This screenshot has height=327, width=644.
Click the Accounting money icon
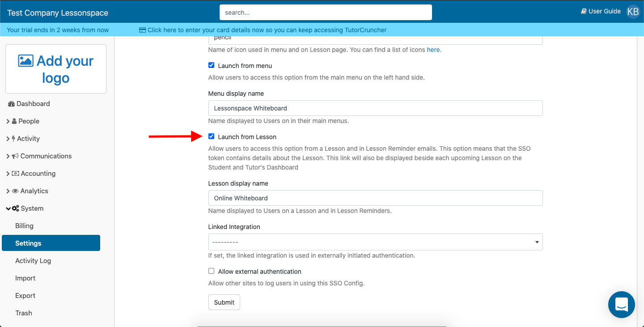tap(15, 174)
